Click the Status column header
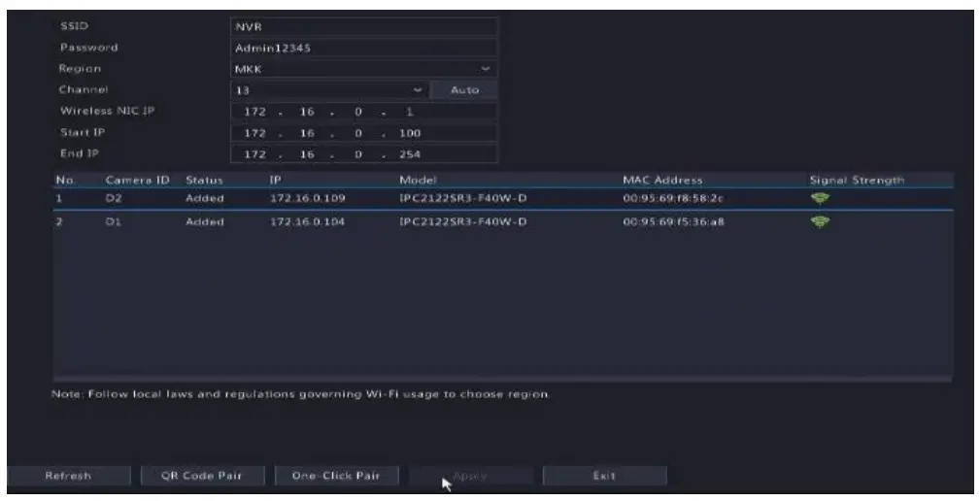980x501 pixels. [204, 180]
